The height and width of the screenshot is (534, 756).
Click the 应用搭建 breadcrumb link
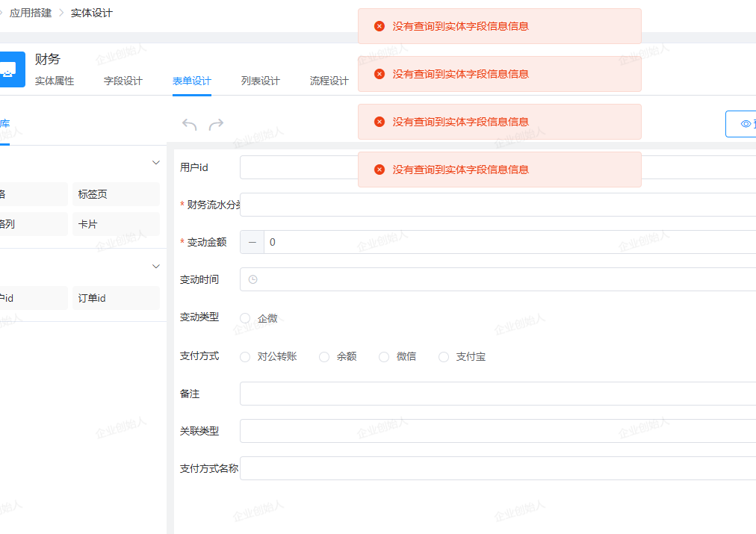[x=31, y=13]
